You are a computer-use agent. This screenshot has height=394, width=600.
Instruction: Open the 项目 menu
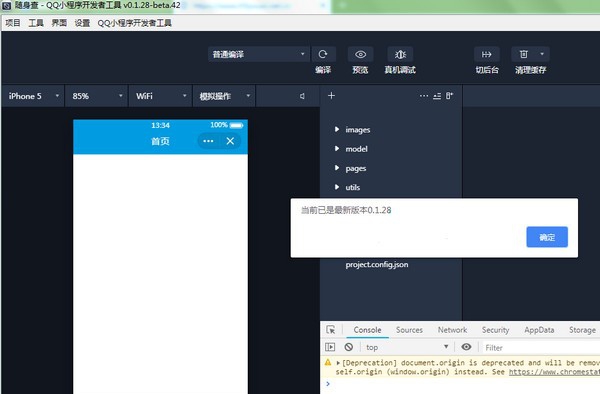click(x=13, y=23)
